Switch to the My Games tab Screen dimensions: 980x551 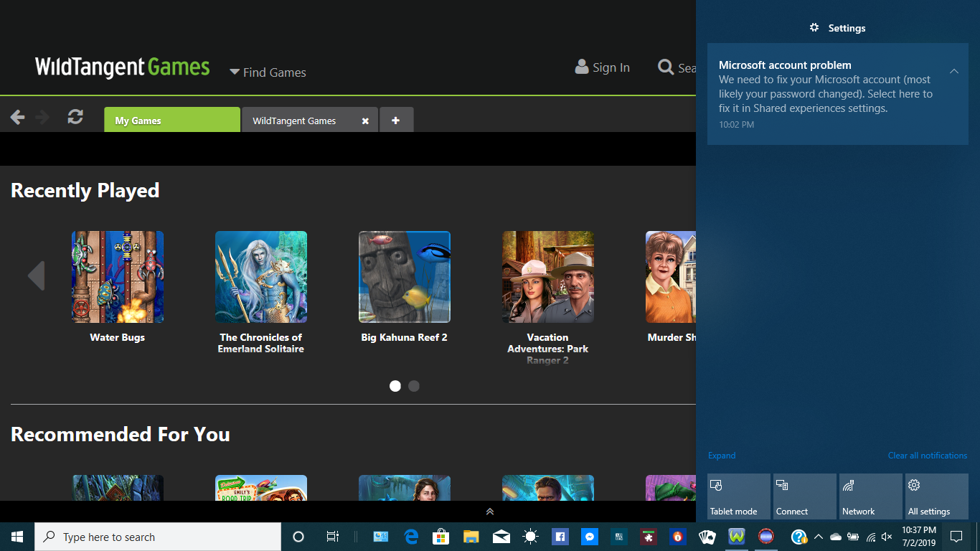click(x=172, y=121)
